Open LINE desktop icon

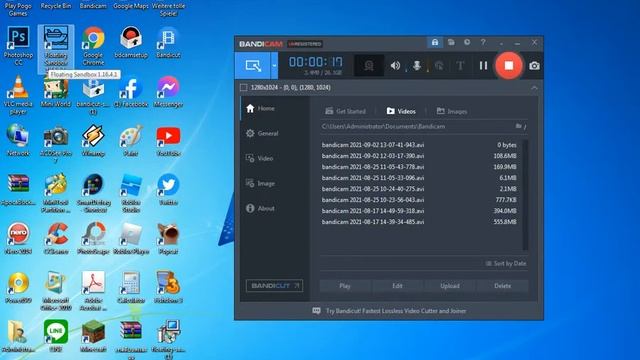tap(56, 336)
